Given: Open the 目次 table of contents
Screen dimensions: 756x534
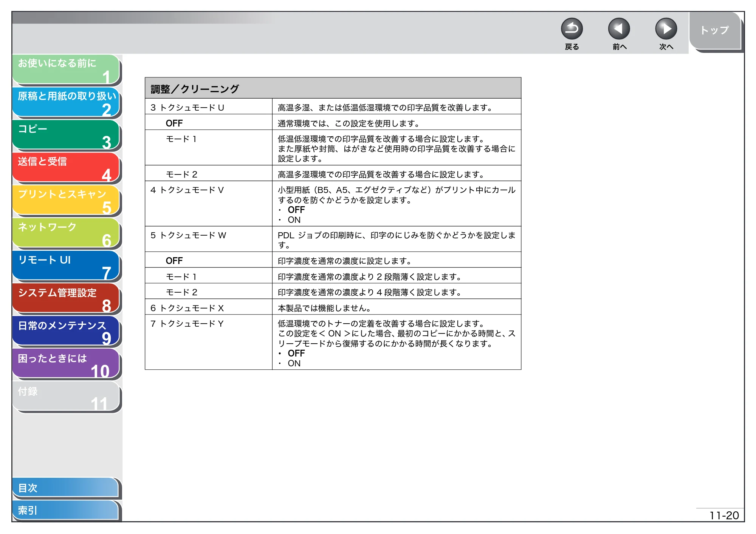Looking at the screenshot, I should click(66, 488).
